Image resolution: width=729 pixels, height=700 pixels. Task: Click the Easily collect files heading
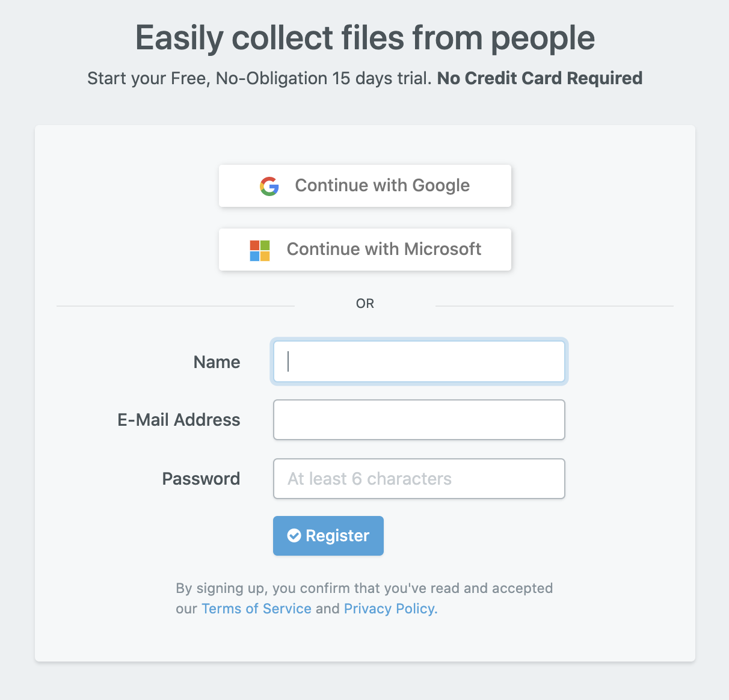coord(365,38)
